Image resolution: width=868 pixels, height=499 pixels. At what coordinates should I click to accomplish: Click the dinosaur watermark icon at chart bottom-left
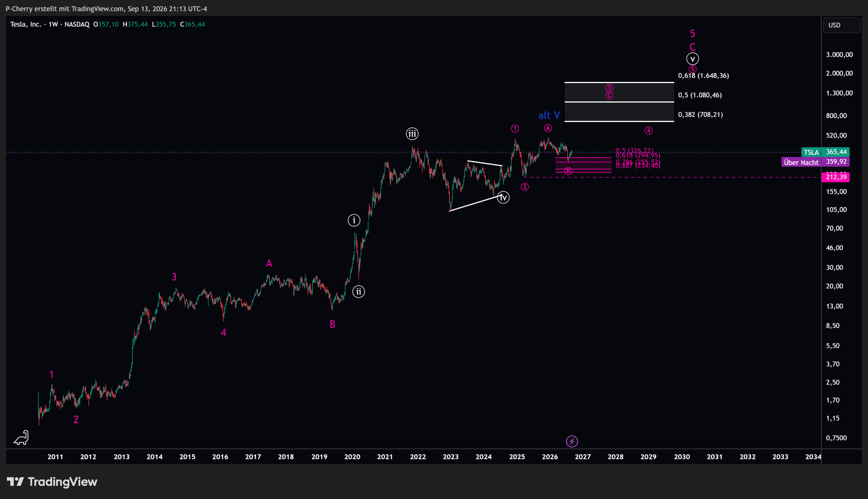pos(21,438)
